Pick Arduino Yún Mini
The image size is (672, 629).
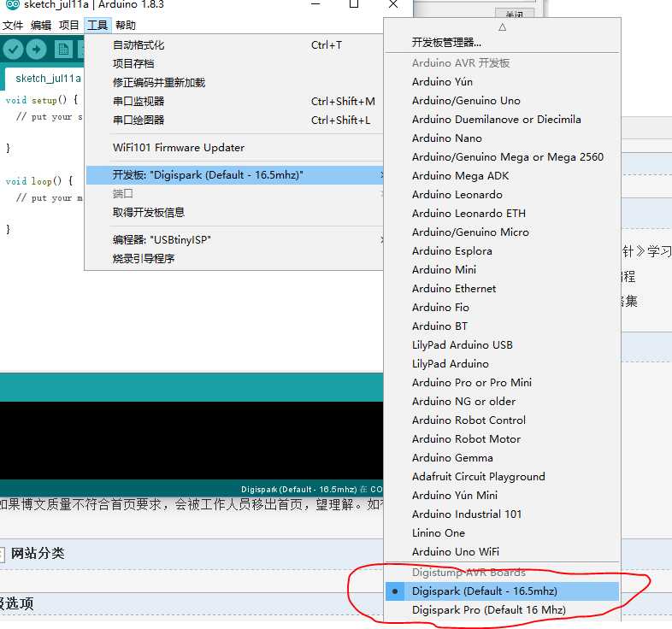click(502, 496)
